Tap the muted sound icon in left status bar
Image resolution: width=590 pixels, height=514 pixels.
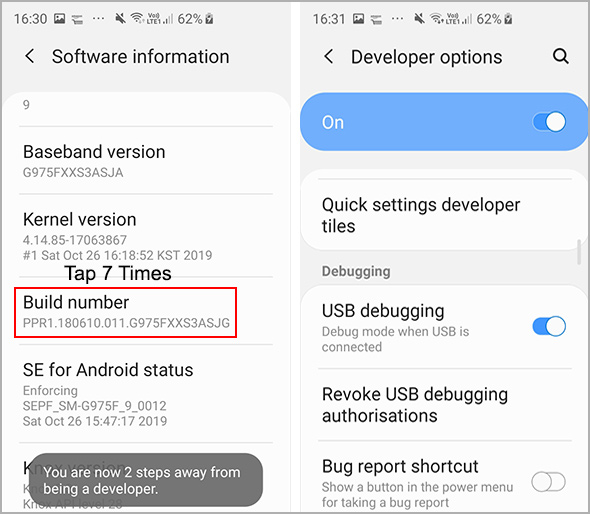pos(120,18)
